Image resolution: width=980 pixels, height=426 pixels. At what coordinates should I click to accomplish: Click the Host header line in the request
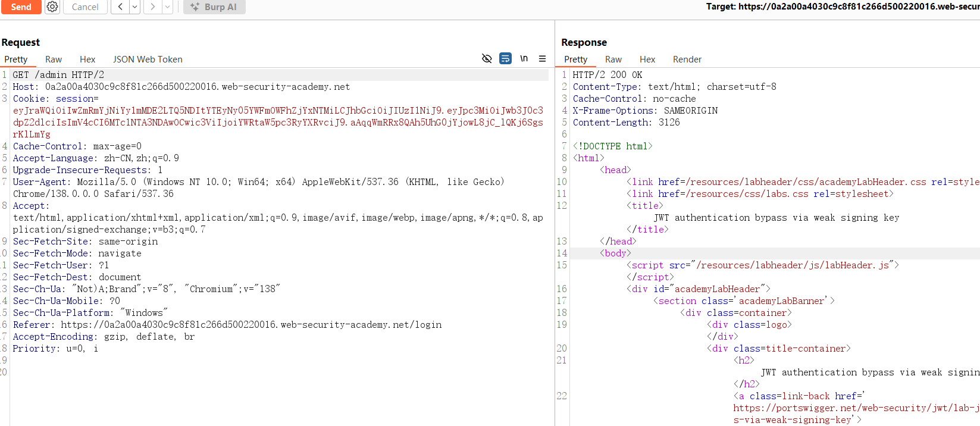coord(181,87)
